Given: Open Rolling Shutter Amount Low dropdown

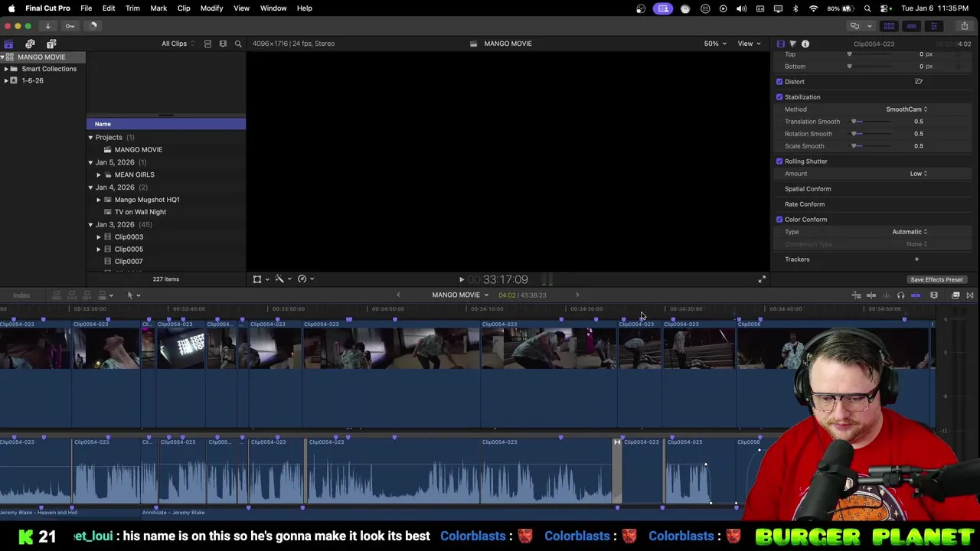Looking at the screenshot, I should coord(918,174).
